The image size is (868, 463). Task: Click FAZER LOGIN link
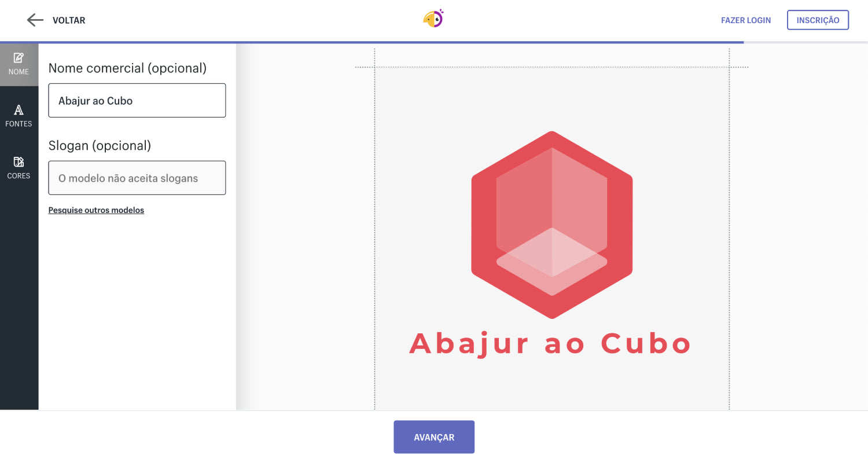pos(746,20)
